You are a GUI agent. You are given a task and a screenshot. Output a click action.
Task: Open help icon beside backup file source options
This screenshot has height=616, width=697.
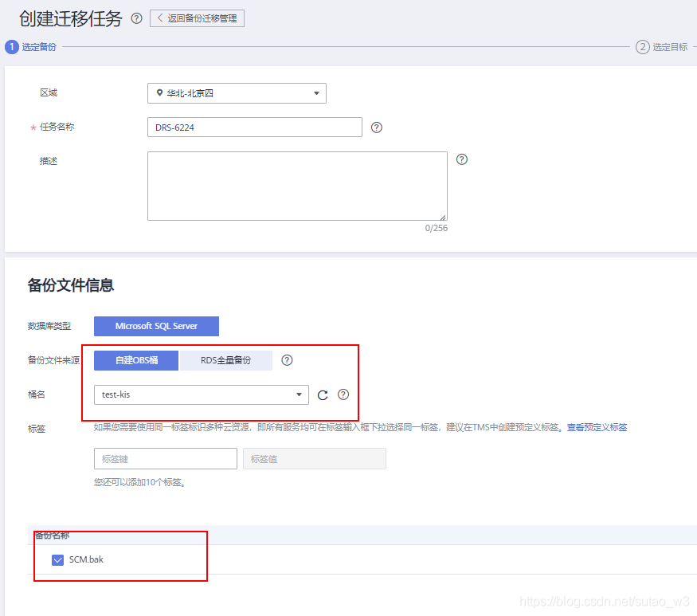[287, 360]
